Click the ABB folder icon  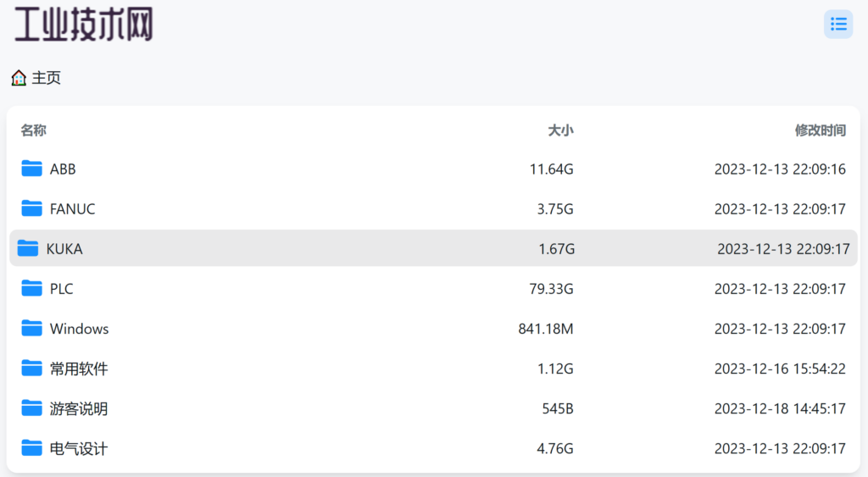(31, 169)
